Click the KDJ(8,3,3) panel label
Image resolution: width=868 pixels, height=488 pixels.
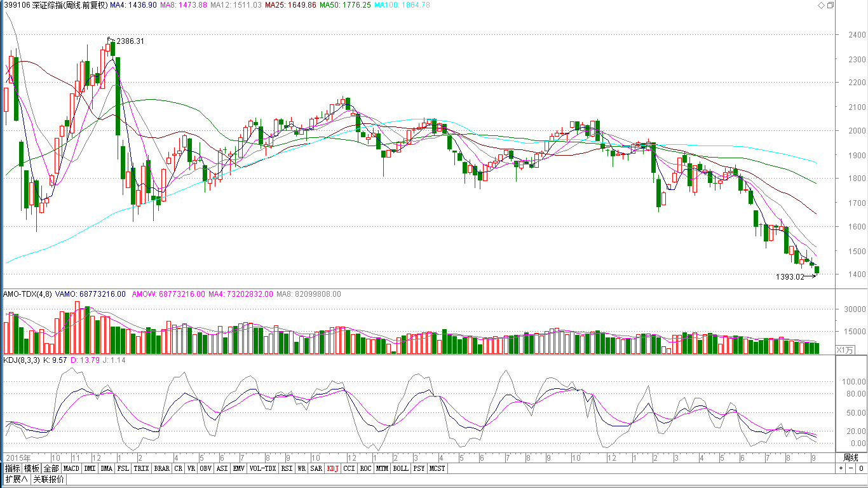click(x=22, y=360)
